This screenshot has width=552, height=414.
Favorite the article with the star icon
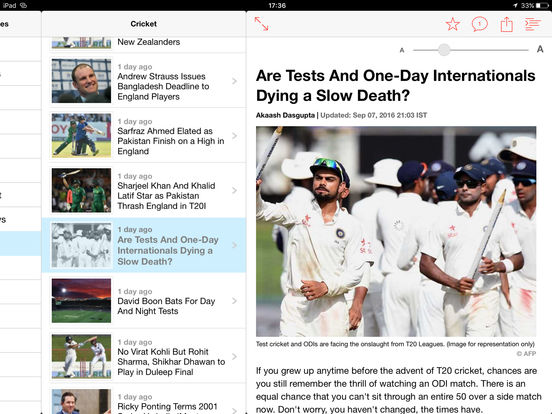point(452,24)
